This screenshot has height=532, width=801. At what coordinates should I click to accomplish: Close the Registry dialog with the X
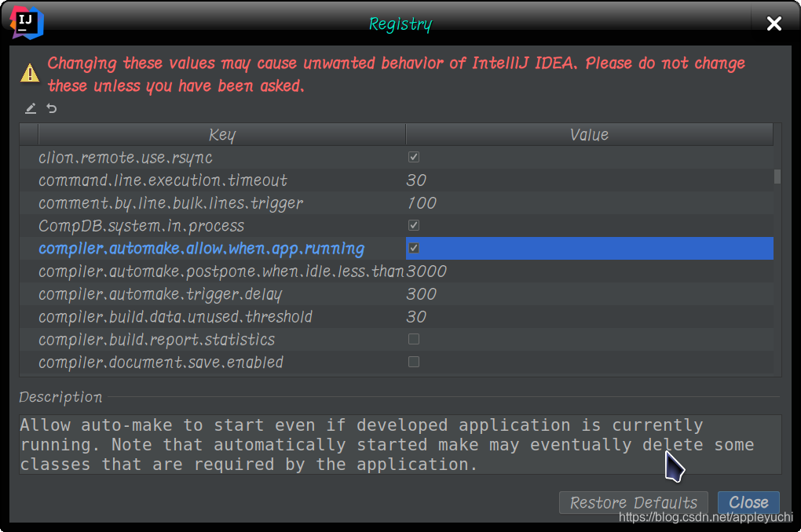pyautogui.click(x=774, y=23)
